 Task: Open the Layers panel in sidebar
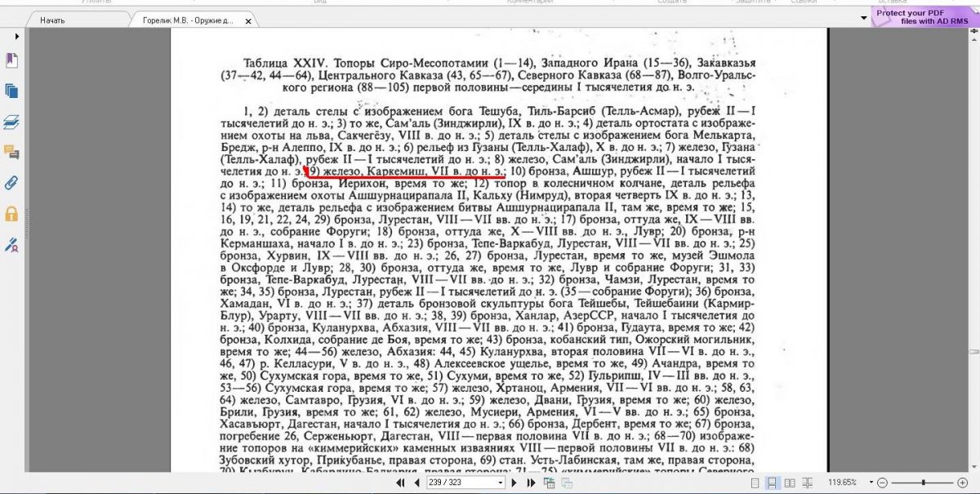11,122
